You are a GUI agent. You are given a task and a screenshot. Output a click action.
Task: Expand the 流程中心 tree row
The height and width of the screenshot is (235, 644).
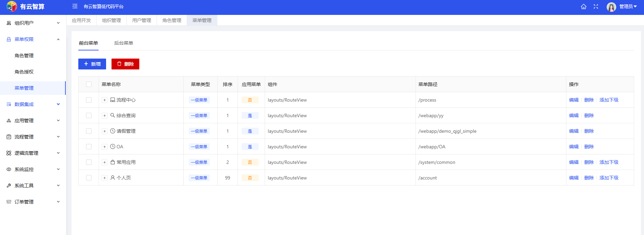(105, 100)
